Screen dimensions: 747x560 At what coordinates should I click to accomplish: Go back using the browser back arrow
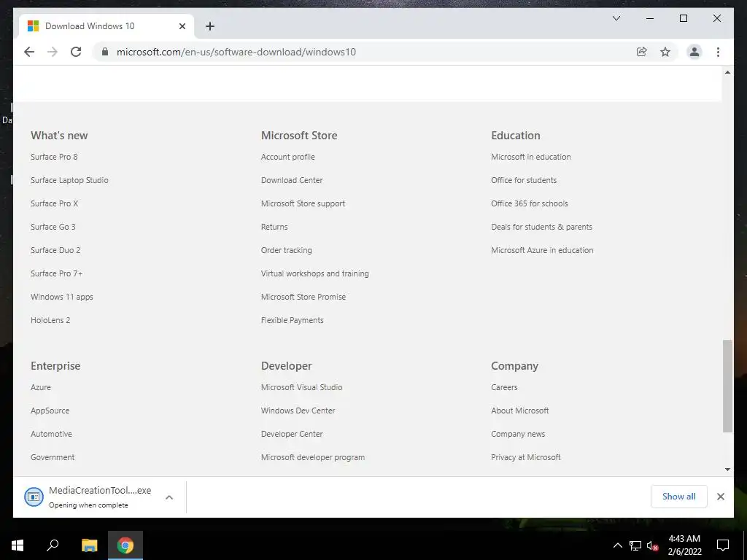click(29, 52)
